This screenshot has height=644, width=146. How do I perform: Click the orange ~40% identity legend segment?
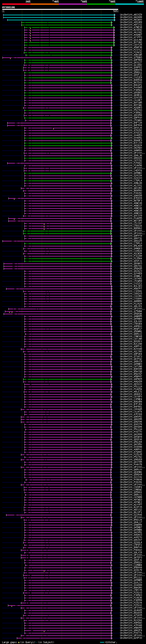pos(45,4)
